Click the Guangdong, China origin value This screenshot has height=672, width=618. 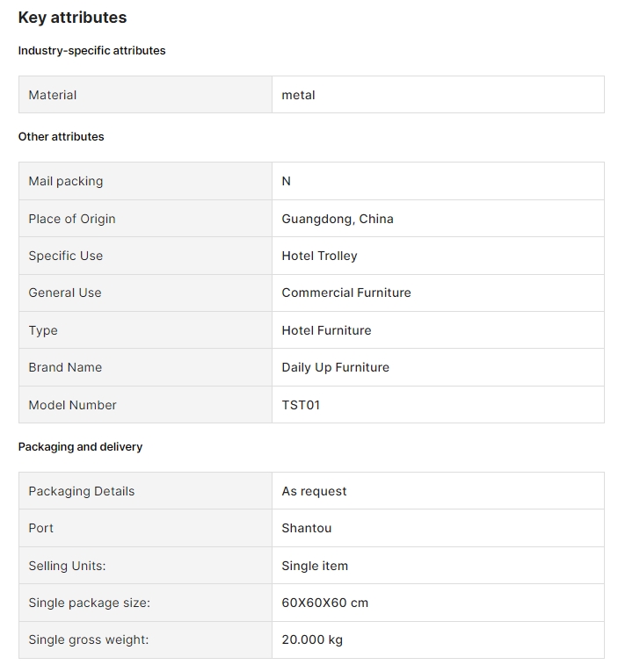tap(338, 219)
